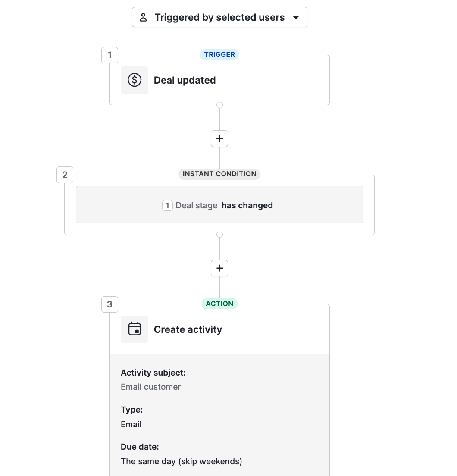Click the connector node below Deal updated
This screenshot has width=457, height=476.
219,105
